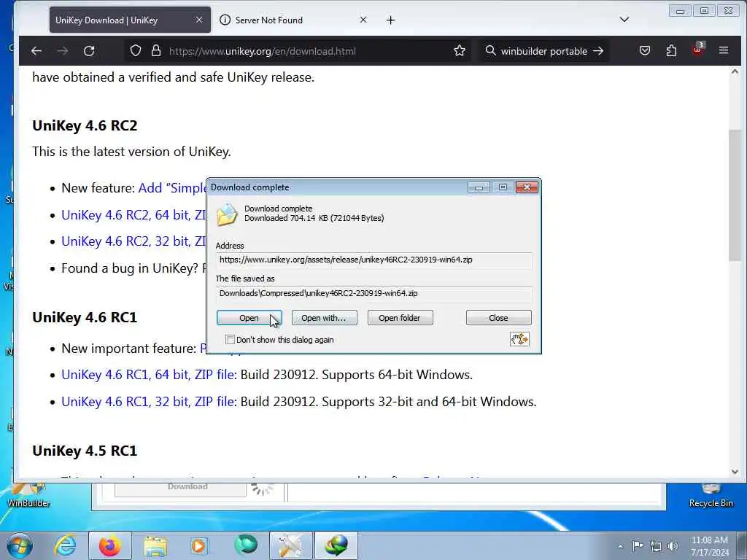Go back using the Firefox back arrow
Viewport: 747px width, 560px height.
click(x=36, y=51)
